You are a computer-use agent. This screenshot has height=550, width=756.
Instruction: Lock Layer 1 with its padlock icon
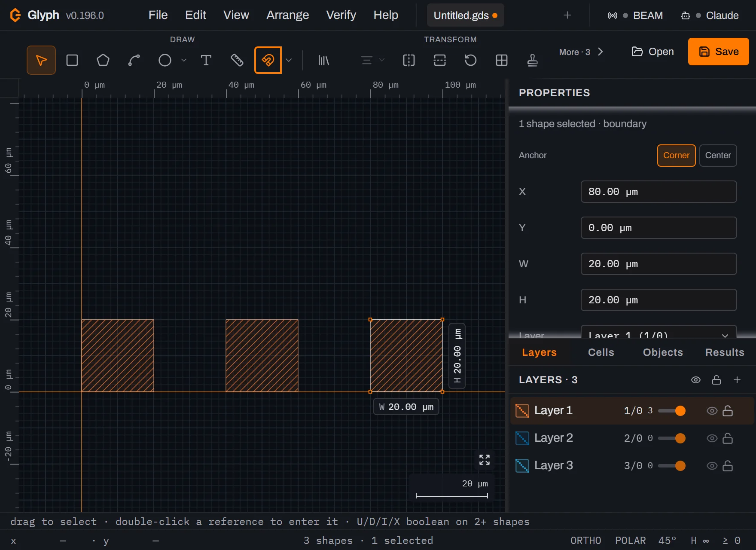(x=728, y=411)
